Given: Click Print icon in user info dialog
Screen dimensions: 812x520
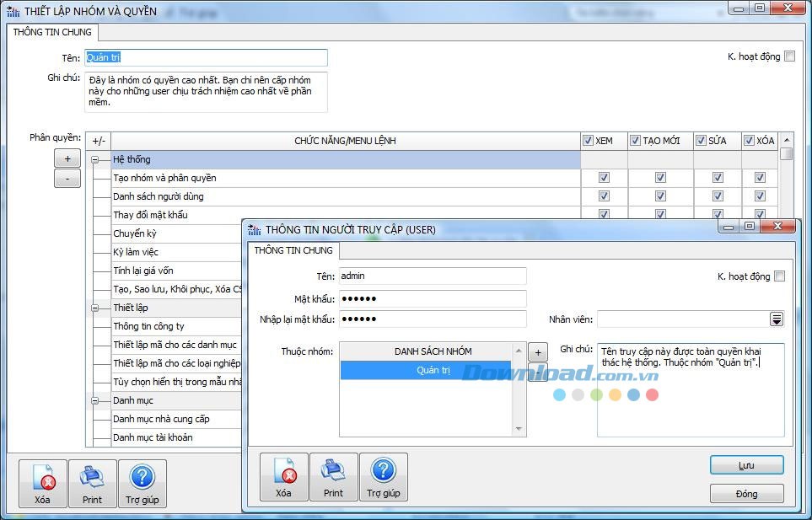Looking at the screenshot, I should [x=333, y=477].
